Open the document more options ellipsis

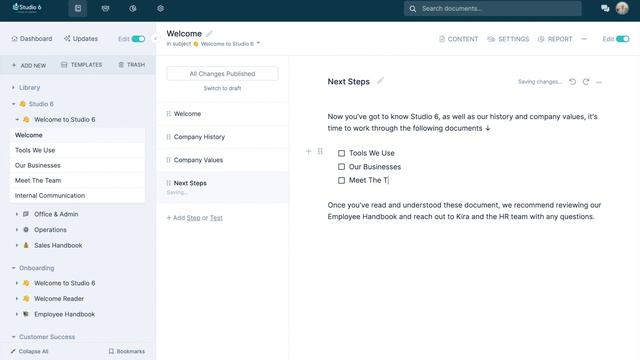click(x=584, y=39)
